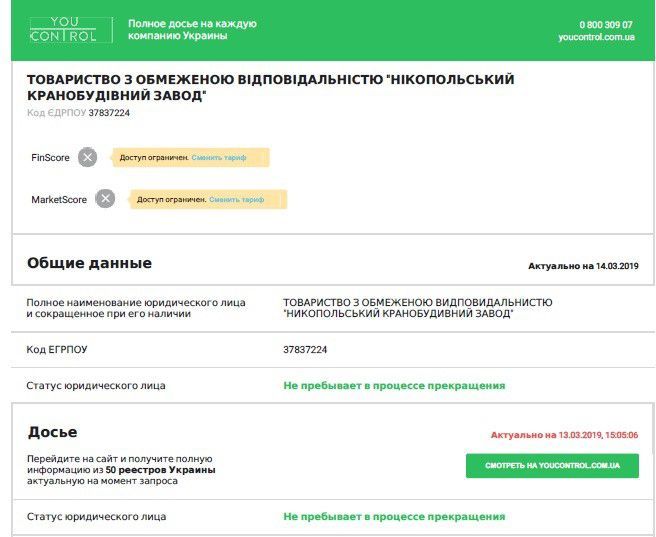
Task: Click the red 'Актуально на 13.03.2019' timestamp
Action: click(564, 435)
